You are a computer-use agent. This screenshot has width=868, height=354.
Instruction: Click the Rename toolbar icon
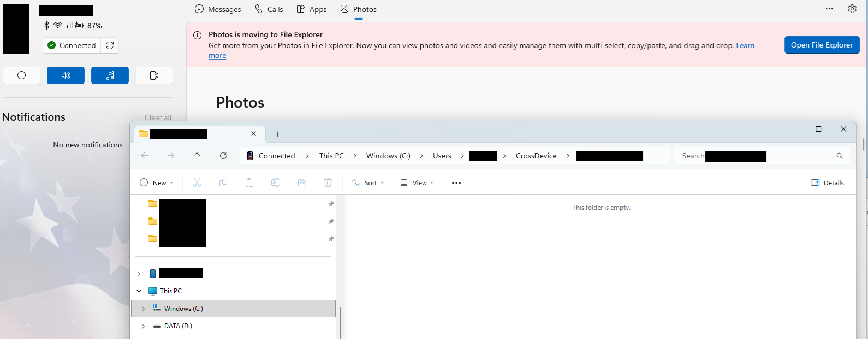click(276, 182)
